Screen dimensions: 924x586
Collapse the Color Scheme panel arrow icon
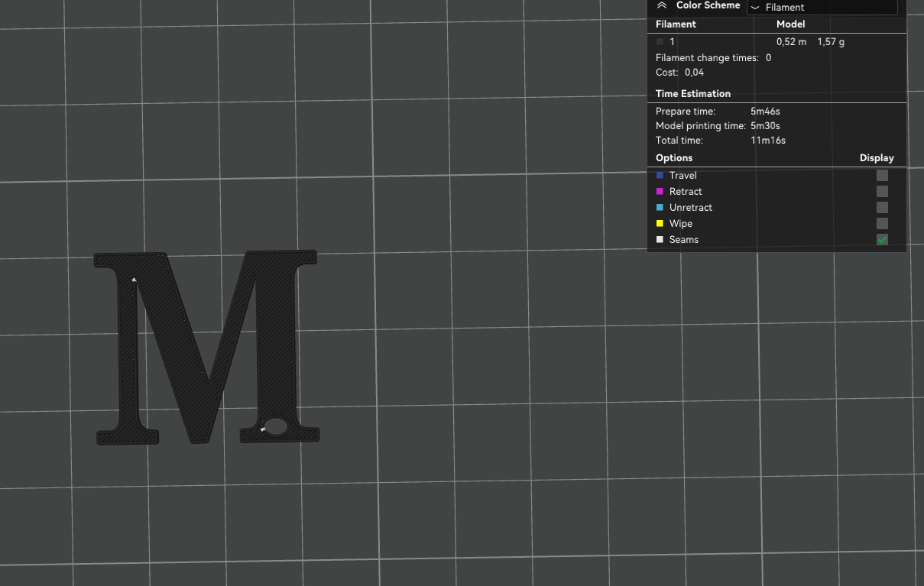coord(662,5)
